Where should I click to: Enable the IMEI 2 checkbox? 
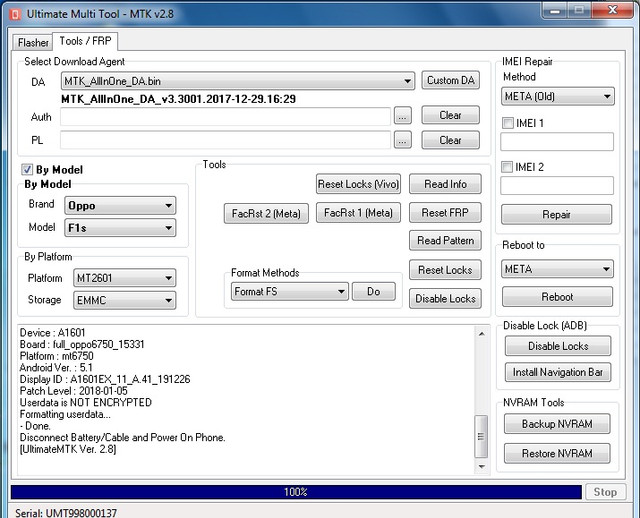pos(507,167)
